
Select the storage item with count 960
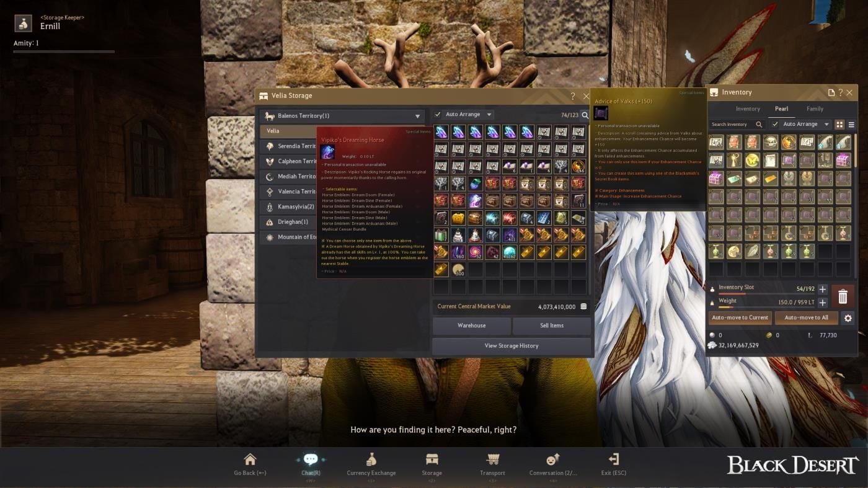(458, 252)
